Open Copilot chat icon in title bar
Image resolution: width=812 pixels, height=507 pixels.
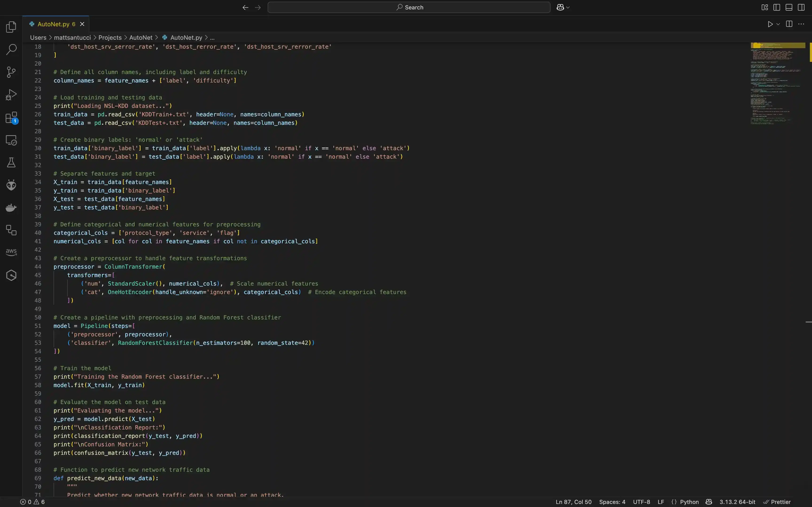point(560,7)
